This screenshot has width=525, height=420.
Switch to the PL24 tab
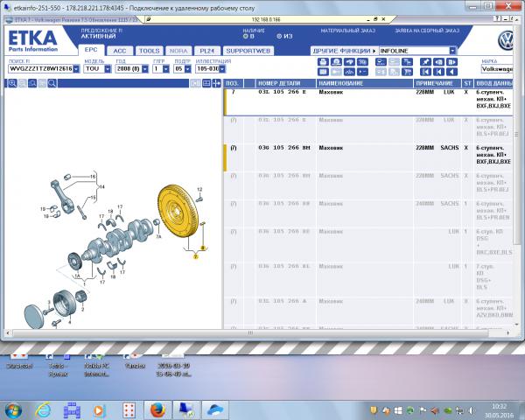pyautogui.click(x=206, y=51)
